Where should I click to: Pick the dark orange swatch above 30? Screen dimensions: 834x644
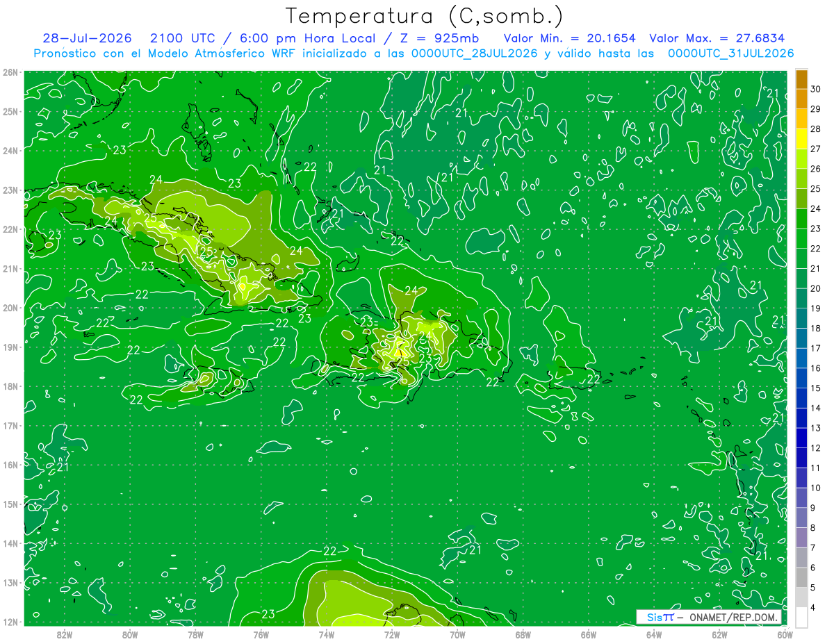(801, 79)
